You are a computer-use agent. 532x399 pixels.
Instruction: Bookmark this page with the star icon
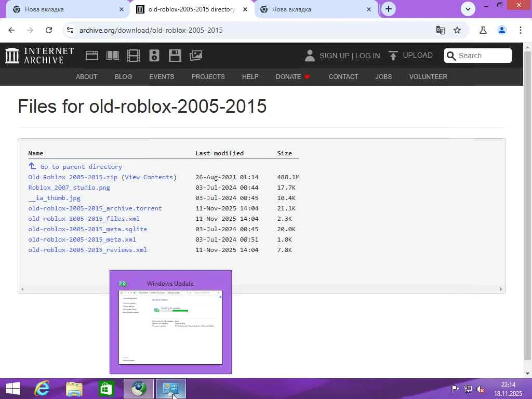pos(457,30)
